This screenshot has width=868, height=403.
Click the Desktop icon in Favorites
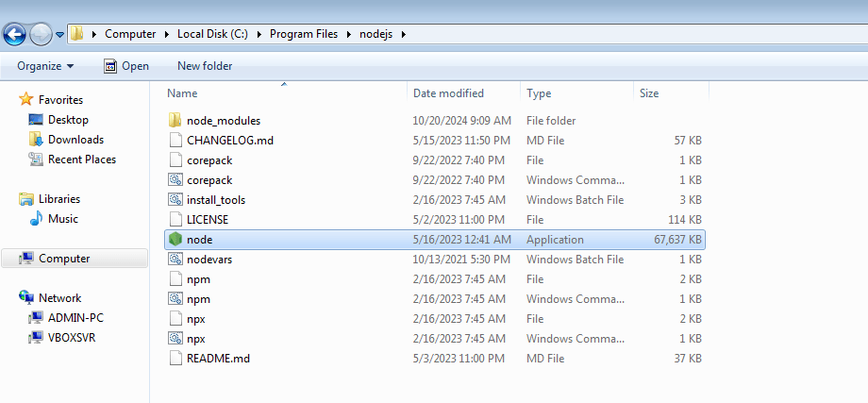(36, 120)
